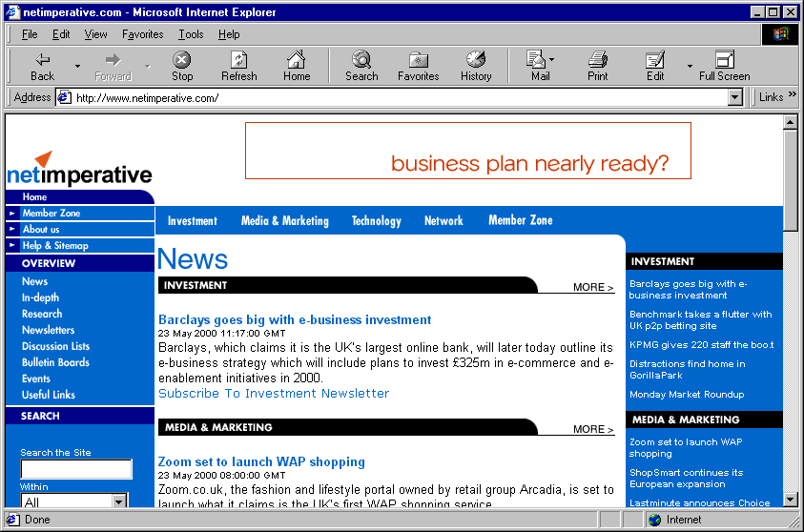Open Forward button history dropdown arrow
This screenshot has height=532, width=804.
(x=148, y=66)
